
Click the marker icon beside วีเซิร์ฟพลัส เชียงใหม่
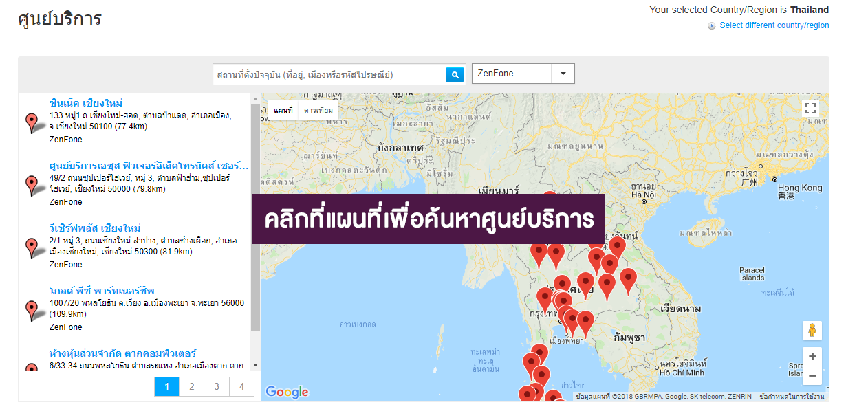tap(32, 247)
